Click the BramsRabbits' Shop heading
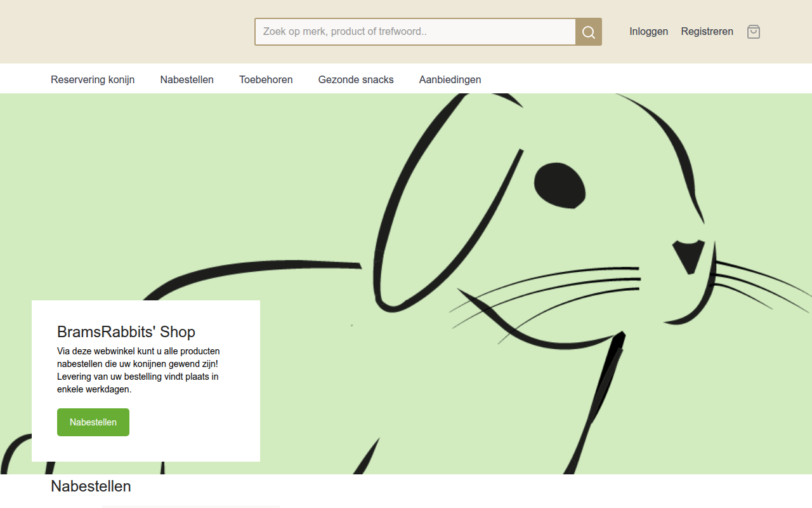Image resolution: width=812 pixels, height=508 pixels. click(126, 331)
